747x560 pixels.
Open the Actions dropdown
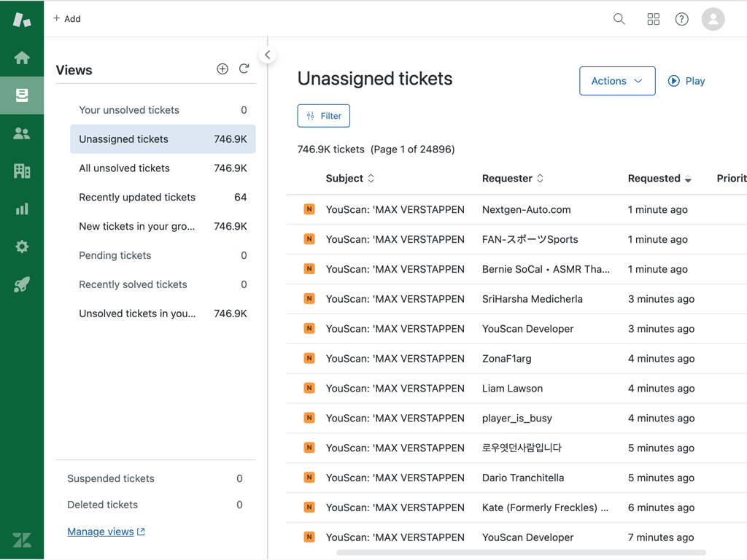[617, 81]
